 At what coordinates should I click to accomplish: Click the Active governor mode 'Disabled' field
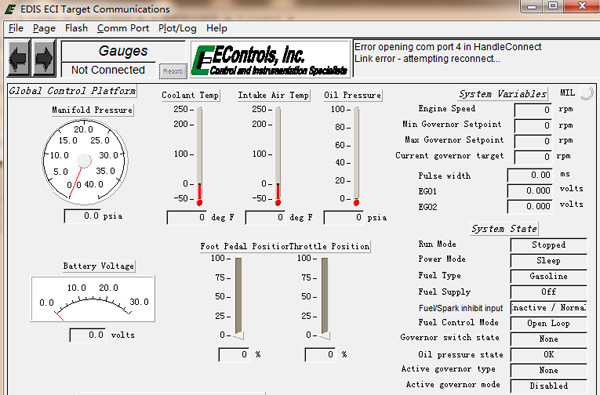tap(548, 386)
